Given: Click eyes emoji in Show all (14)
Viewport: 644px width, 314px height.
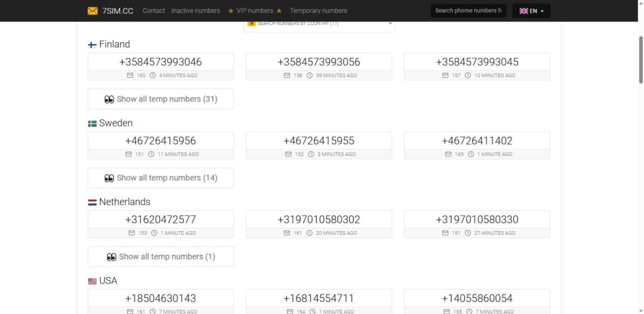Looking at the screenshot, I should 109,178.
